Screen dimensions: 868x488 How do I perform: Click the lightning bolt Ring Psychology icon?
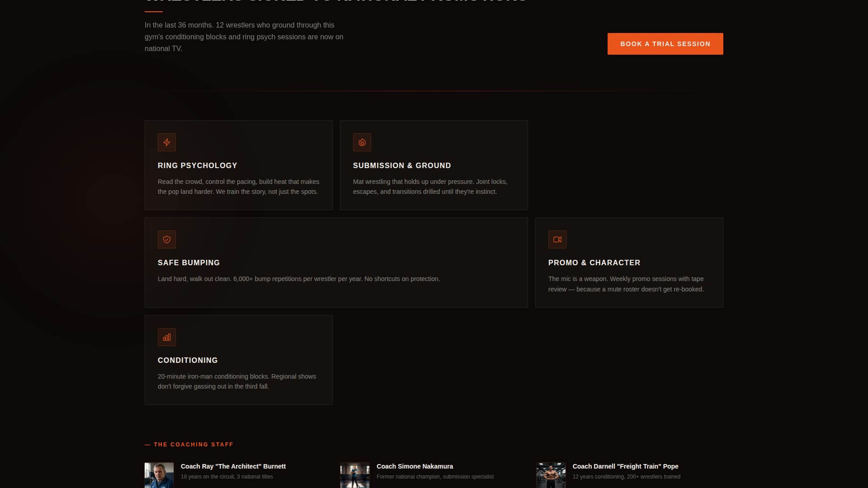[x=167, y=142]
